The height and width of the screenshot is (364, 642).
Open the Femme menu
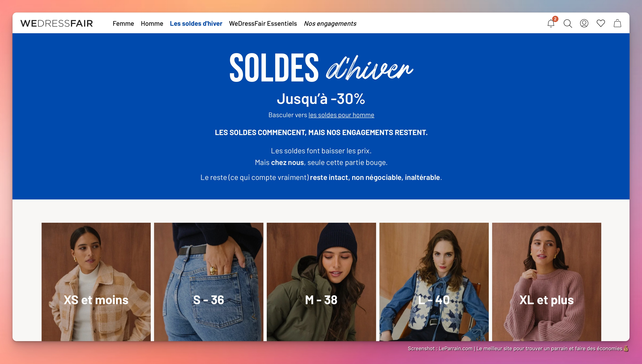tap(123, 23)
